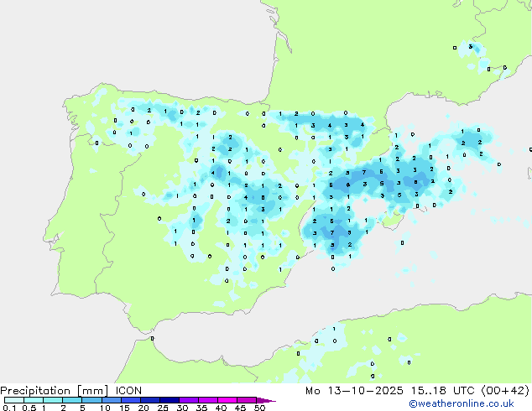The width and height of the screenshot is (532, 411).
Task: Click the 0.5–1 mm legend swatch
Action: 34,400
